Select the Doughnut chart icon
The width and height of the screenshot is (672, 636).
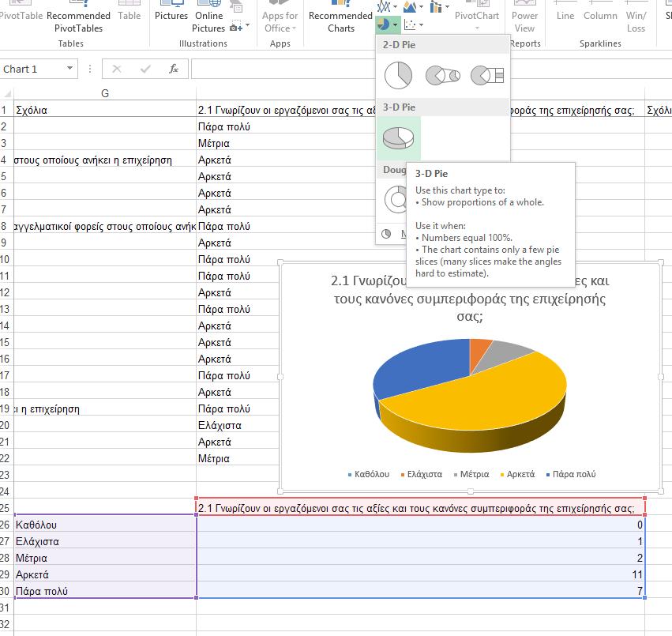click(395, 199)
